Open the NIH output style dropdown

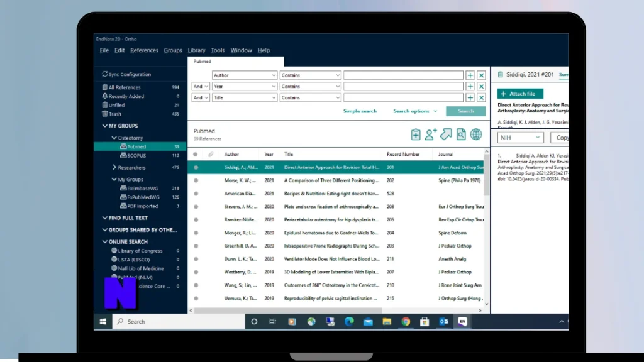tap(520, 138)
